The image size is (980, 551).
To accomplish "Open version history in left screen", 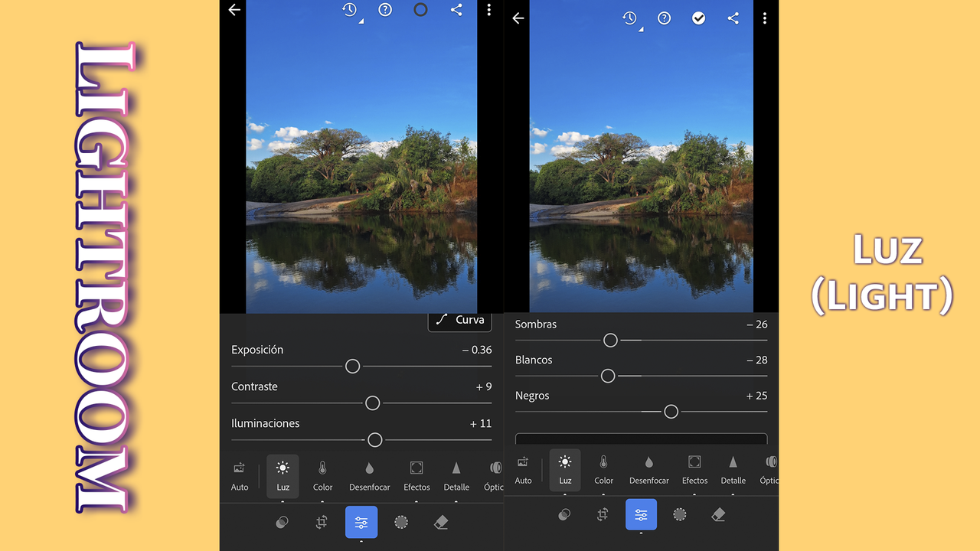I will point(350,10).
